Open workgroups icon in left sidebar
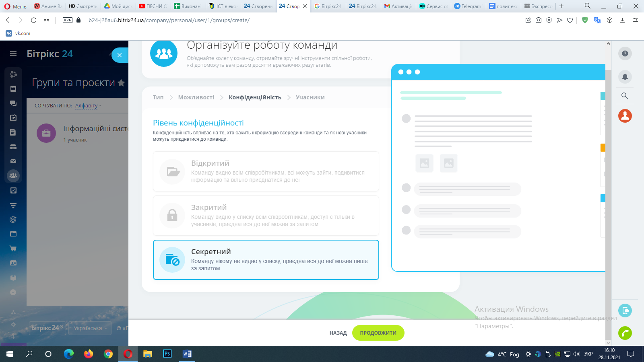Viewport: 644px width, 362px height. click(13, 176)
